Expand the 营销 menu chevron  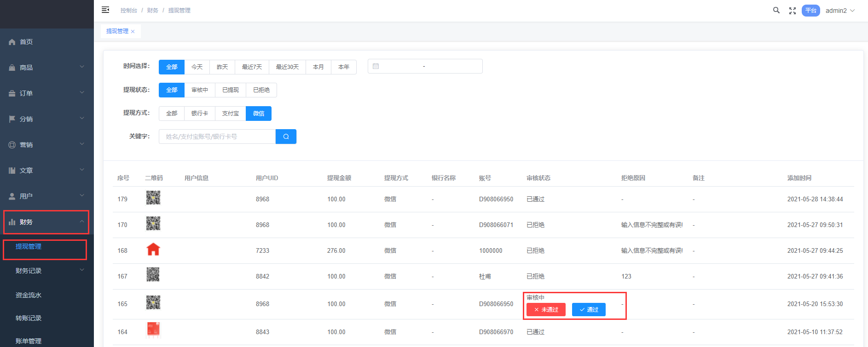[82, 144]
